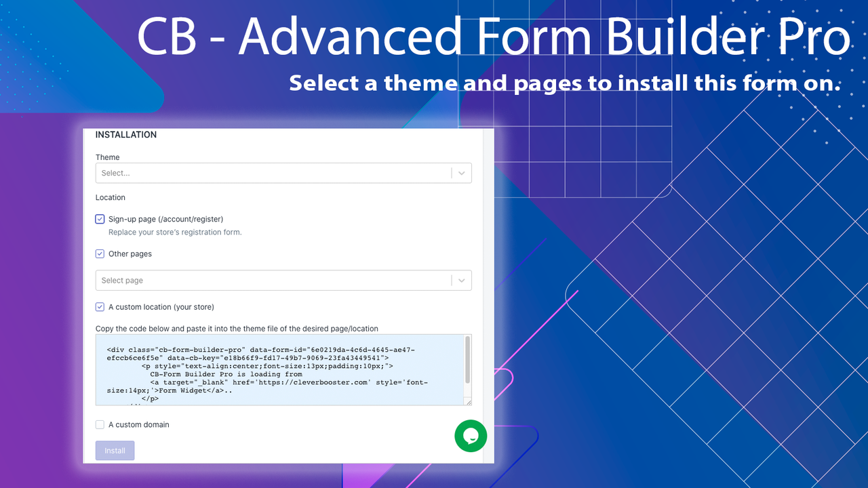Viewport: 868px width, 488px height.
Task: Click the Theme dropdown chevron icon
Action: 462,173
